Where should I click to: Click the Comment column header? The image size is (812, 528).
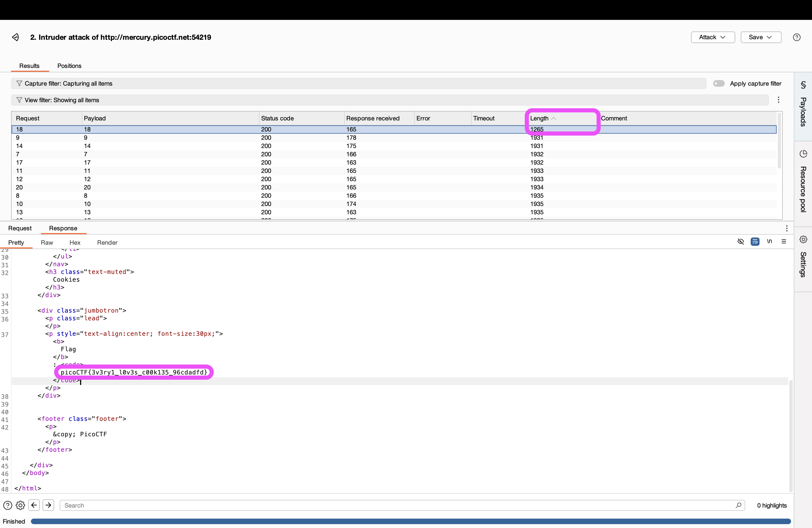coord(687,118)
